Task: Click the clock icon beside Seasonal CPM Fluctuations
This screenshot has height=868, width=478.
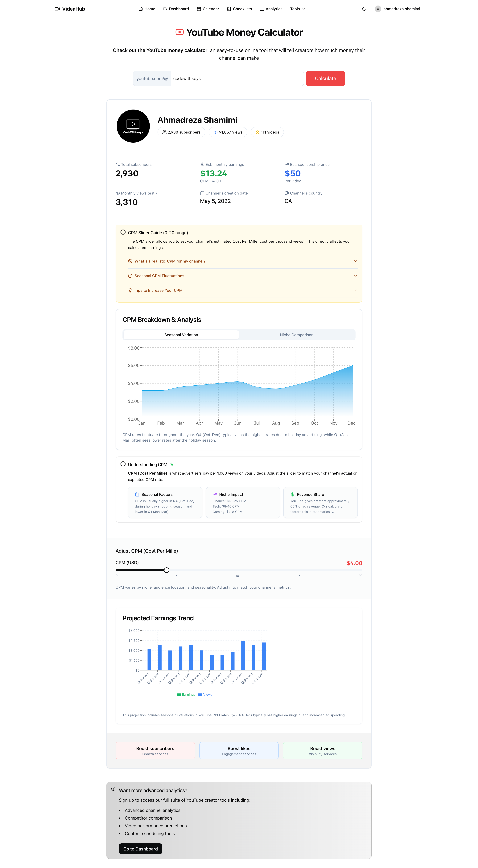Action: (130, 276)
